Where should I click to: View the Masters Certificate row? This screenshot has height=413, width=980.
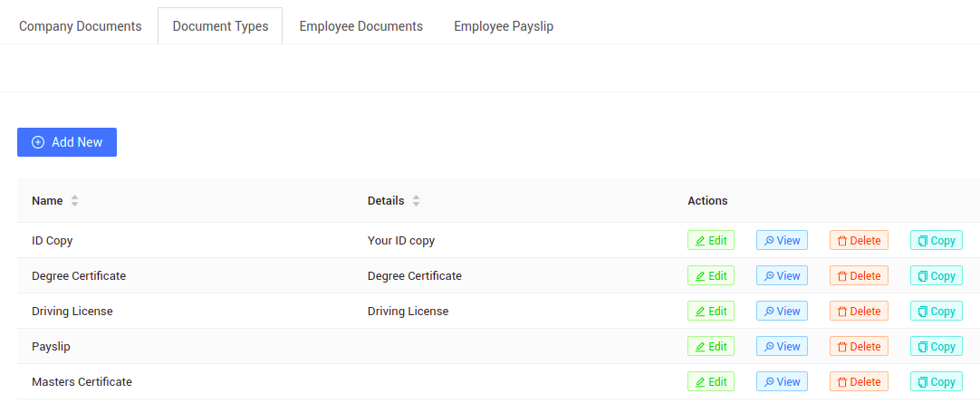782,382
